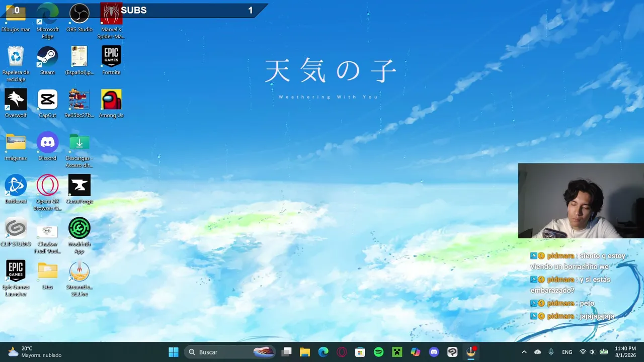Open Microsoft Store from the taskbar

[x=360, y=352]
